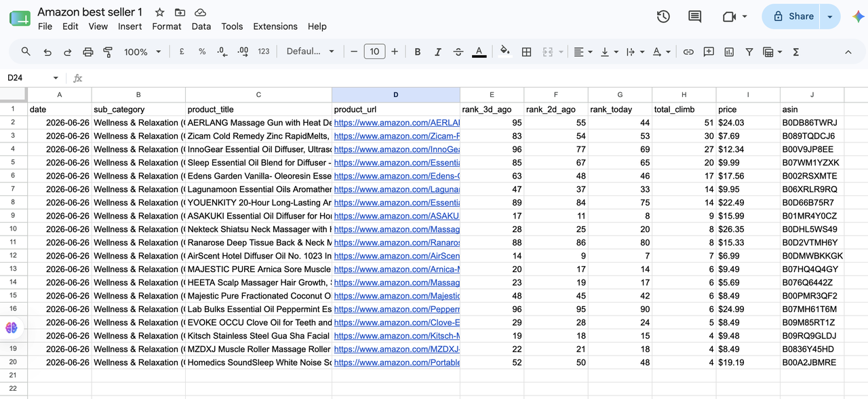Increase decimal places
Image resolution: width=868 pixels, height=399 pixels.
coord(243,52)
